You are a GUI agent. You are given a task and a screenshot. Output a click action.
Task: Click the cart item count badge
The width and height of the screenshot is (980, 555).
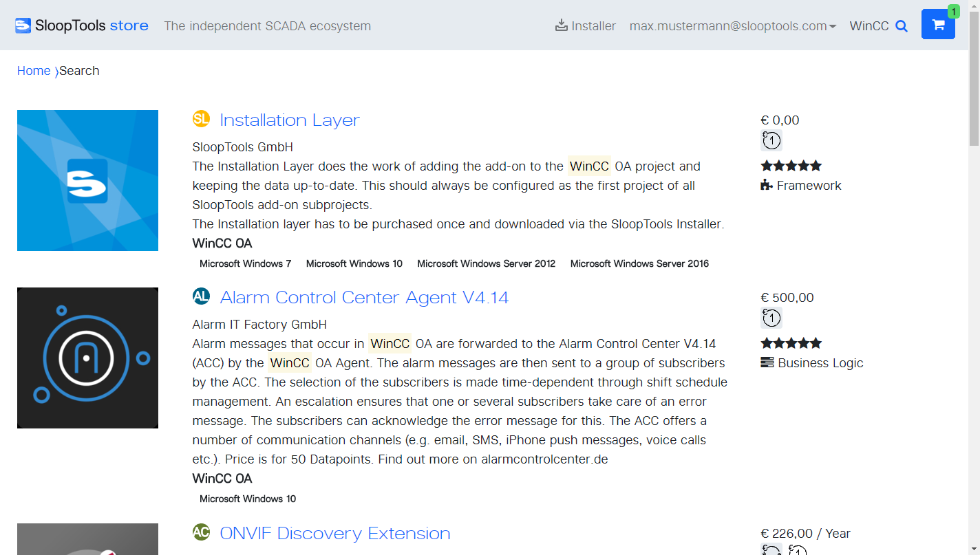tap(953, 11)
